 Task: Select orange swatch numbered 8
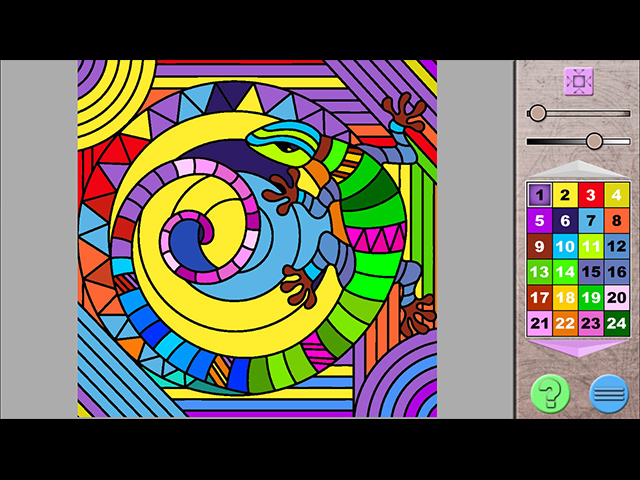(617, 221)
